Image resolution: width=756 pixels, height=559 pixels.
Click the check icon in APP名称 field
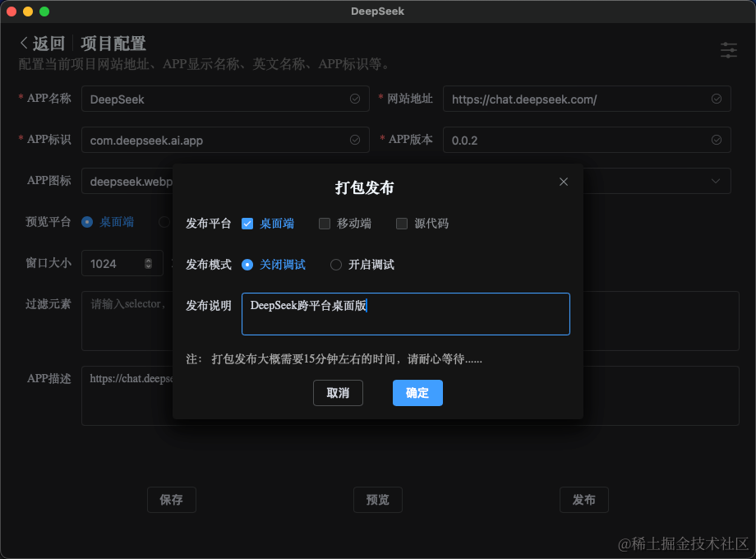pyautogui.click(x=355, y=99)
